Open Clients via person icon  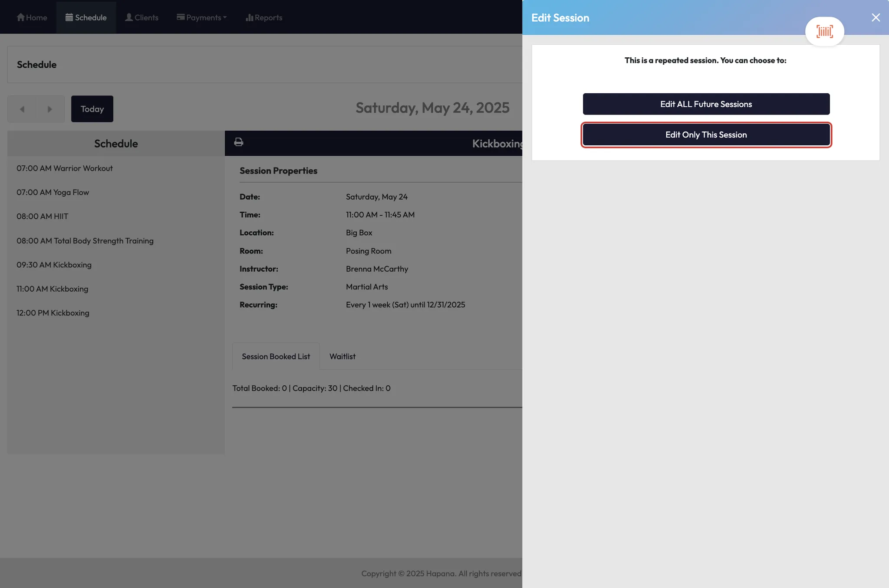[129, 17]
